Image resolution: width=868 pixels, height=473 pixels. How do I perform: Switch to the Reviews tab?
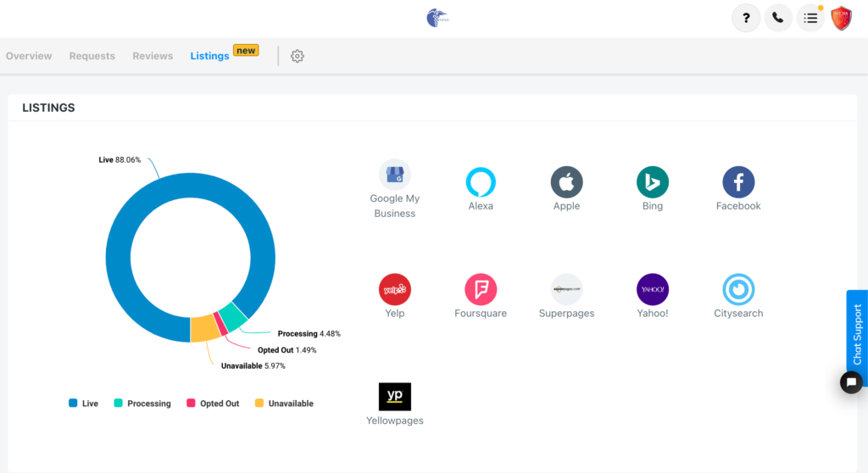pyautogui.click(x=153, y=56)
